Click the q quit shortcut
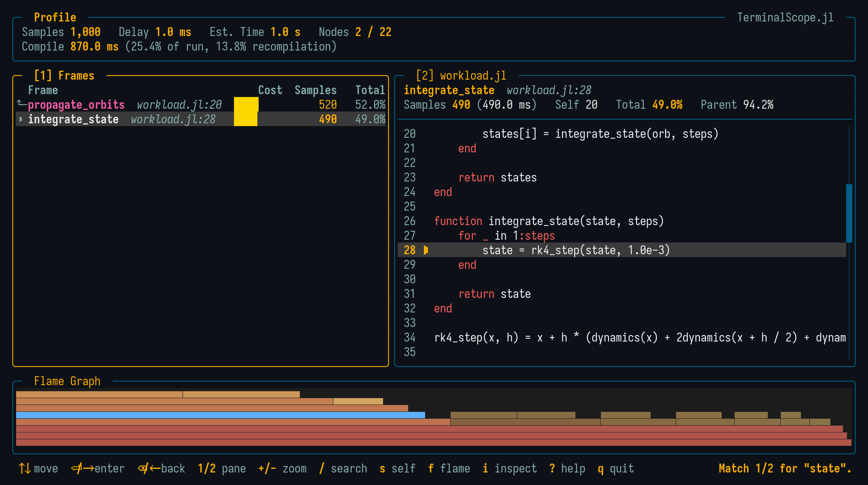 coord(616,468)
